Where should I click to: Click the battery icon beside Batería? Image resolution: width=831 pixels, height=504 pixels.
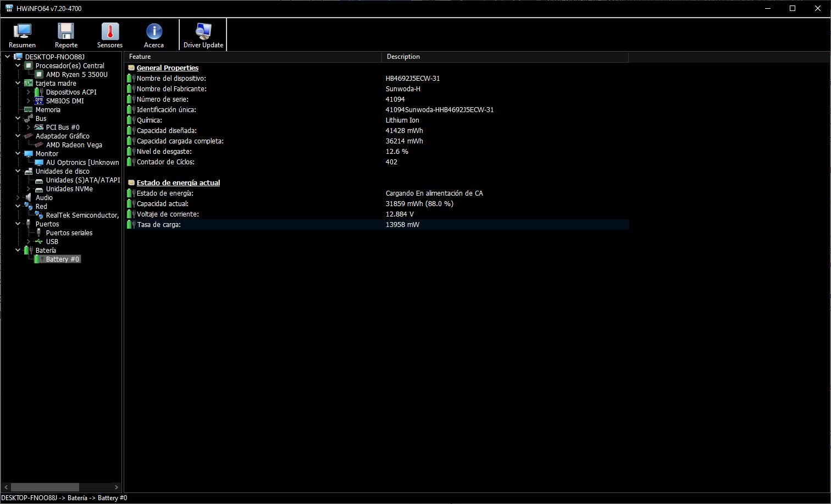coord(29,250)
